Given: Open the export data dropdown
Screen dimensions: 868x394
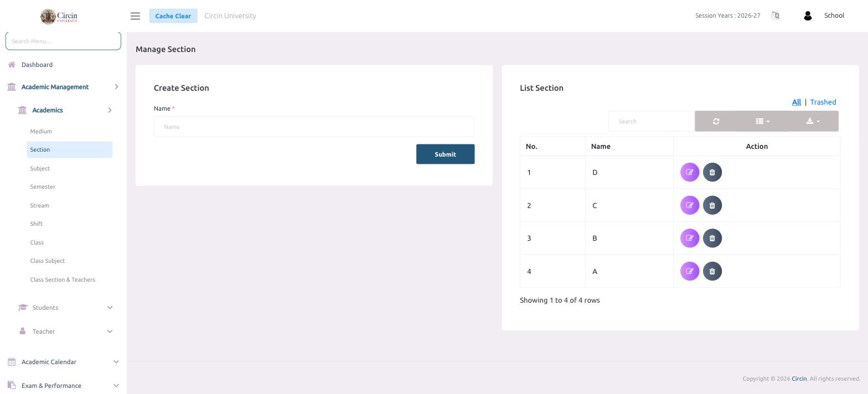Looking at the screenshot, I should pyautogui.click(x=813, y=121).
